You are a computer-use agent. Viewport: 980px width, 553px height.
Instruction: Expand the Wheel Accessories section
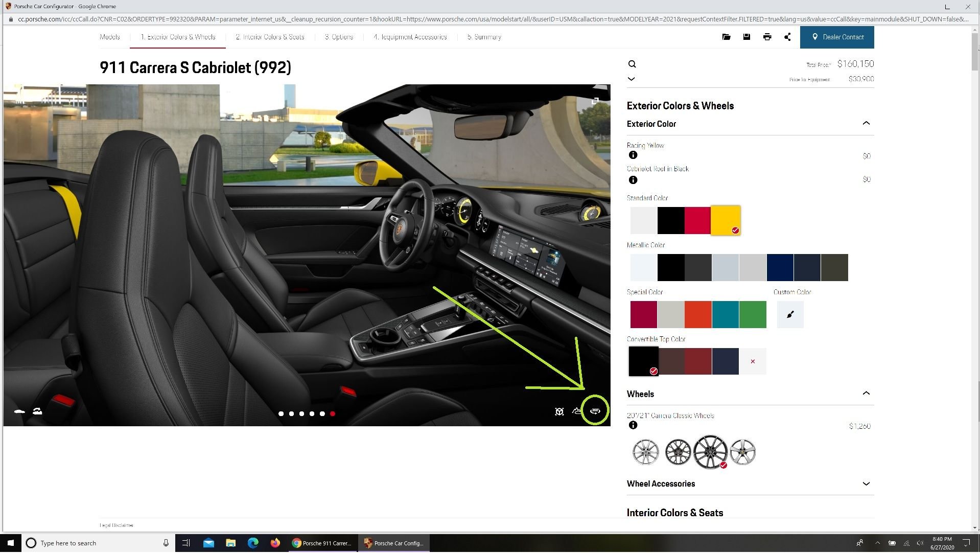(866, 484)
